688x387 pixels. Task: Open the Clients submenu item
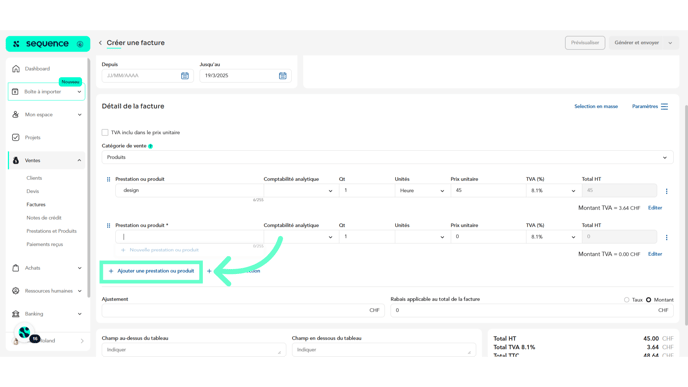coord(34,178)
